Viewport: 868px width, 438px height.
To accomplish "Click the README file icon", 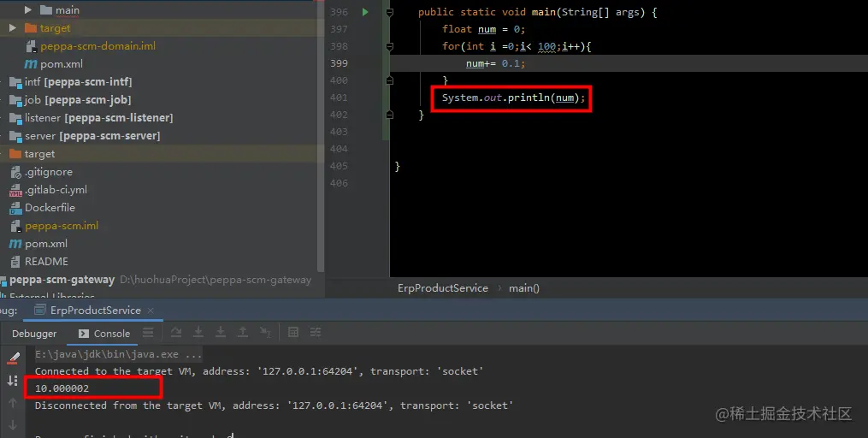I will pos(15,262).
